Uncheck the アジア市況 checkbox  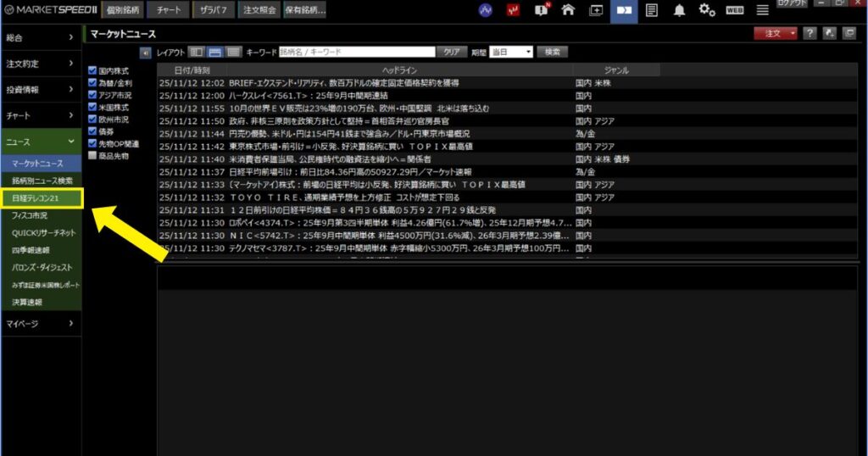[92, 95]
